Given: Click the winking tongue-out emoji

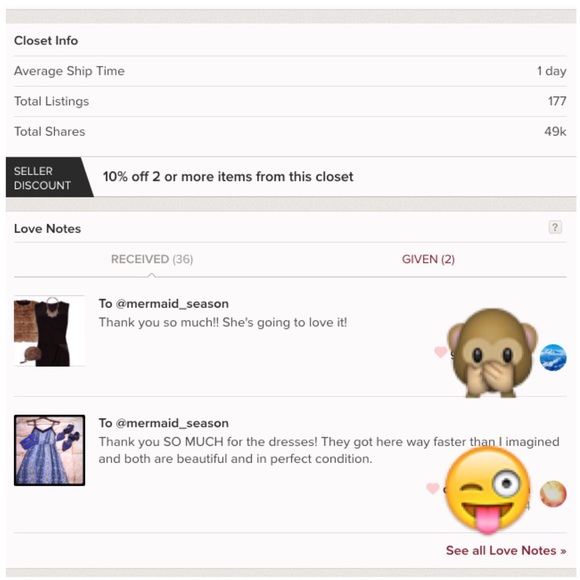Looking at the screenshot, I should [x=488, y=490].
